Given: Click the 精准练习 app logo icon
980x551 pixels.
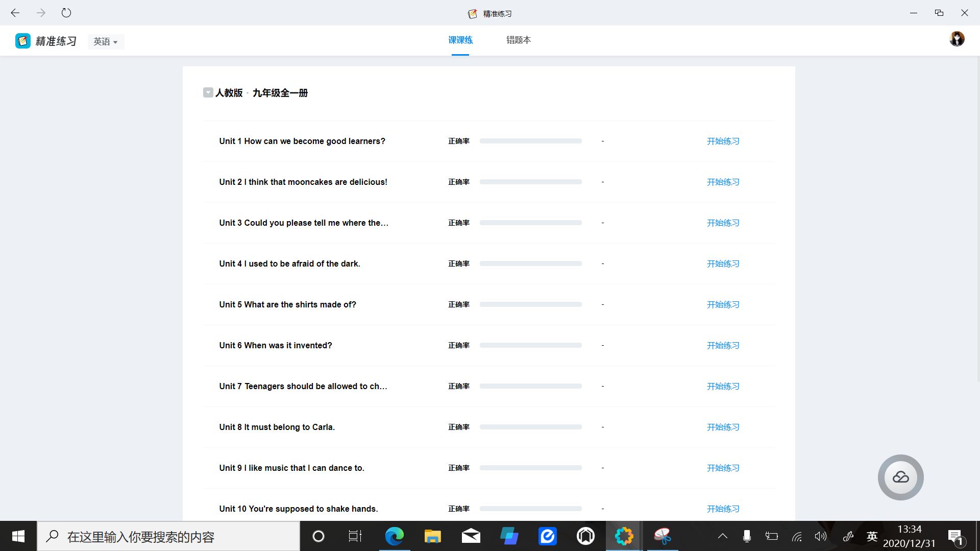Looking at the screenshot, I should [x=23, y=41].
